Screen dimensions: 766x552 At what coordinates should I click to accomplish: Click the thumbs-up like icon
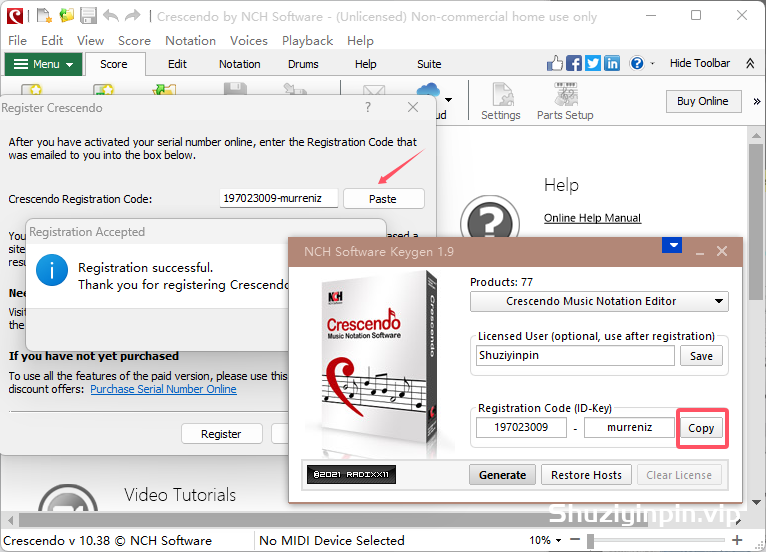554,63
